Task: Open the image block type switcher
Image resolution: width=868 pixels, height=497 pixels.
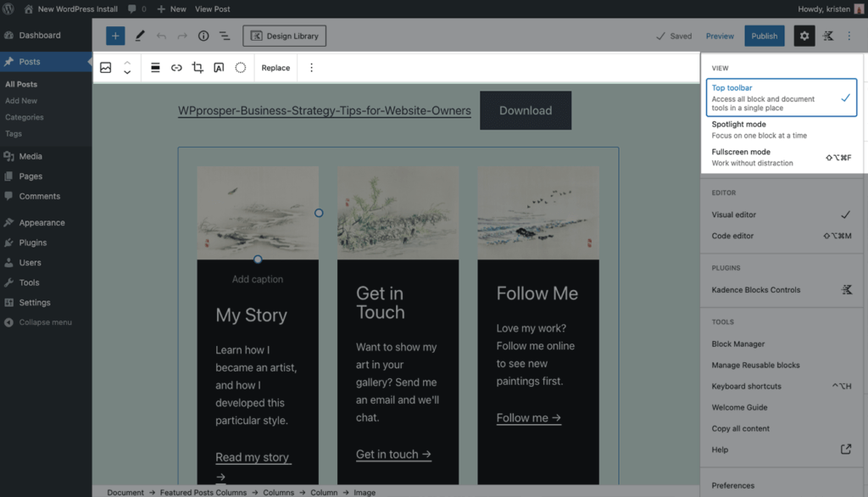Action: [x=106, y=68]
